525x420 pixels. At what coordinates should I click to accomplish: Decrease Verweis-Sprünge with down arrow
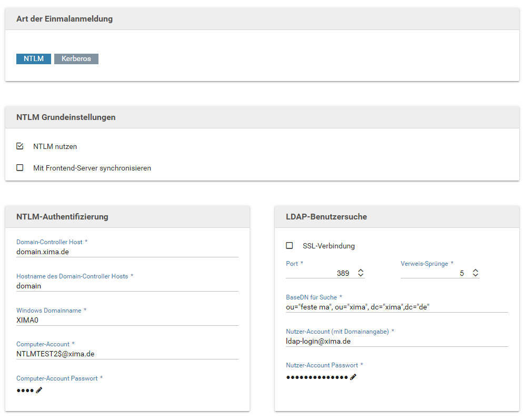point(476,276)
